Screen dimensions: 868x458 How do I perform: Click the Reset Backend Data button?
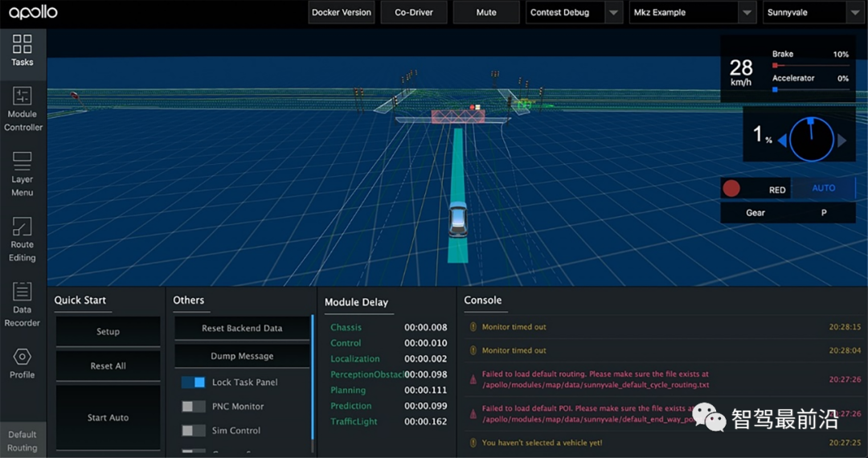242,328
